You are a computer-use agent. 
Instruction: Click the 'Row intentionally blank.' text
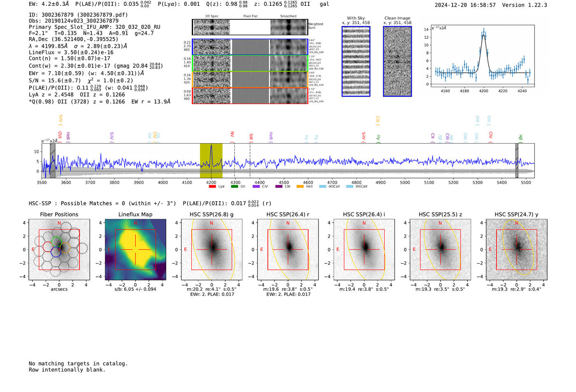pyautogui.click(x=67, y=370)
